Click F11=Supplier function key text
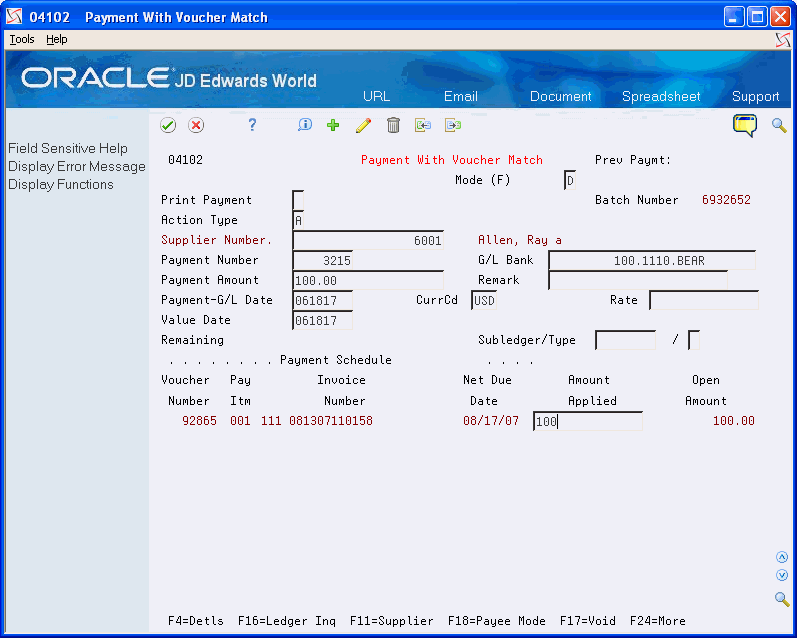Image resolution: width=797 pixels, height=638 pixels. tap(391, 621)
